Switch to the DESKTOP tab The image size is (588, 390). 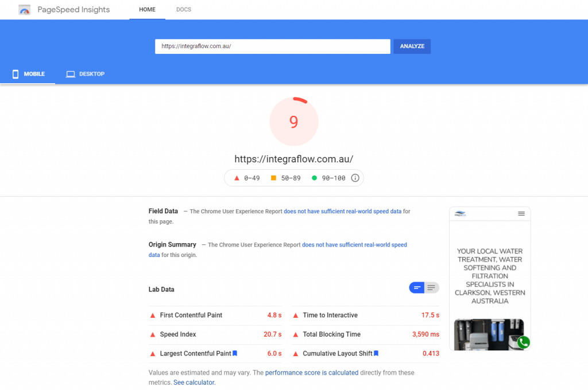(x=85, y=73)
